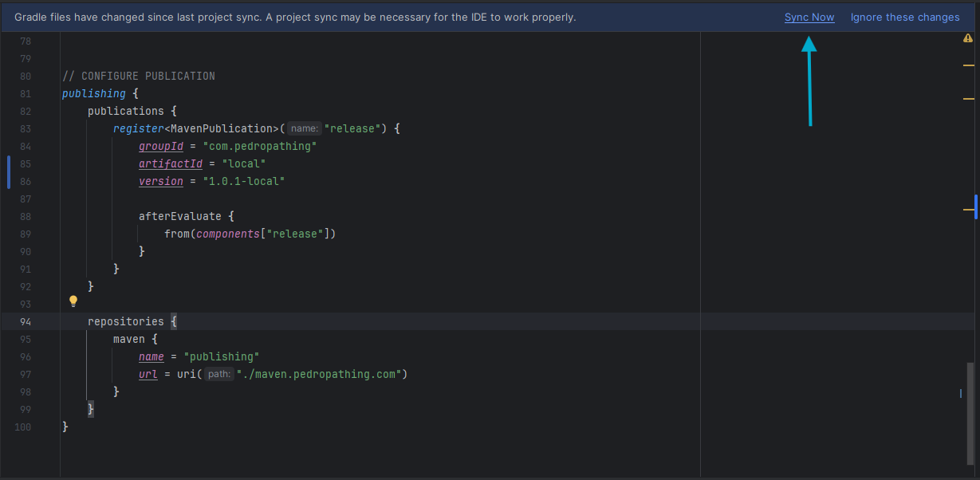Viewport: 980px width, 480px height.
Task: Place cursor on the groupId property
Action: click(161, 147)
